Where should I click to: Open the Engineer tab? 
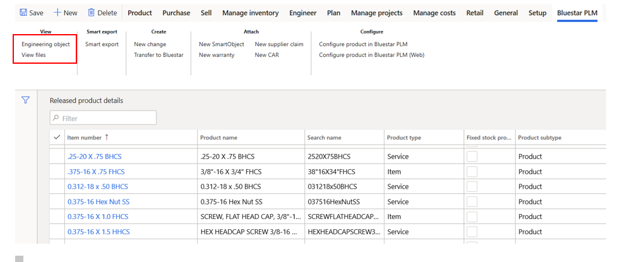(303, 13)
